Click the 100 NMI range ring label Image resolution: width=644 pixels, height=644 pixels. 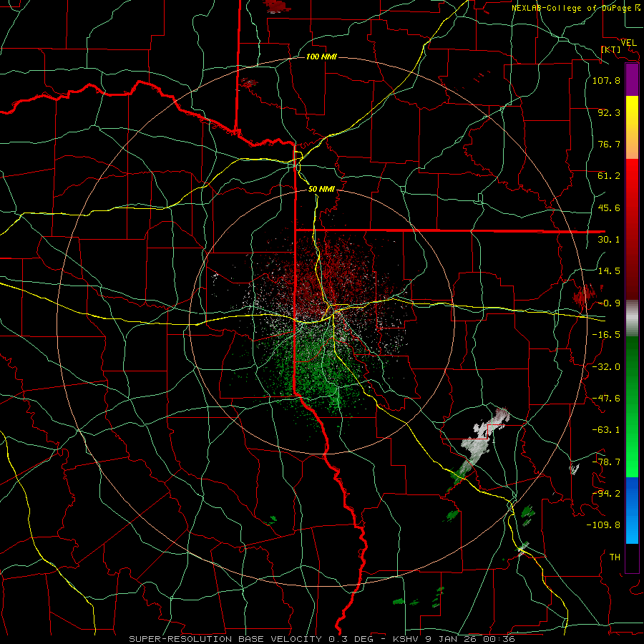321,57
